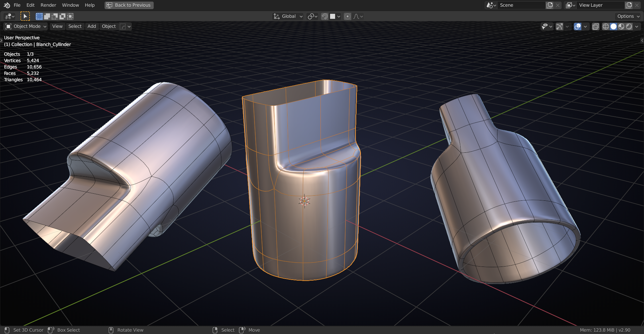Toggle snapping magnet on or off

[325, 16]
